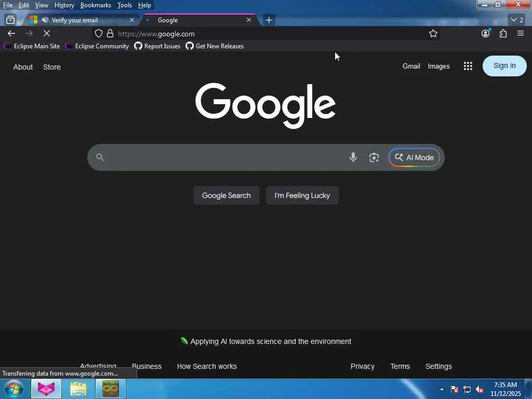Click the pink browser icon in taskbar

click(x=46, y=389)
